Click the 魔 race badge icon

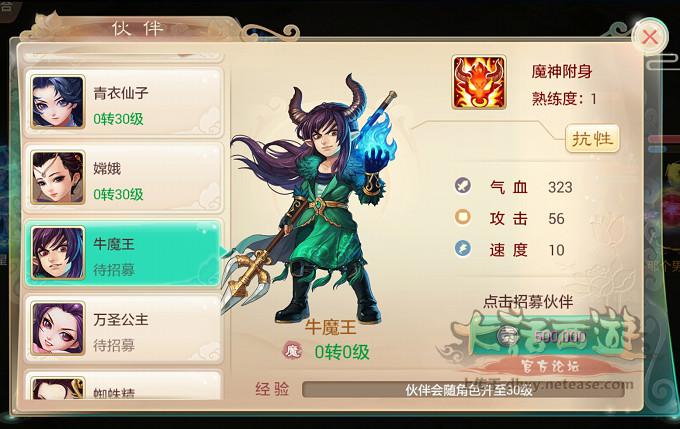tap(292, 351)
